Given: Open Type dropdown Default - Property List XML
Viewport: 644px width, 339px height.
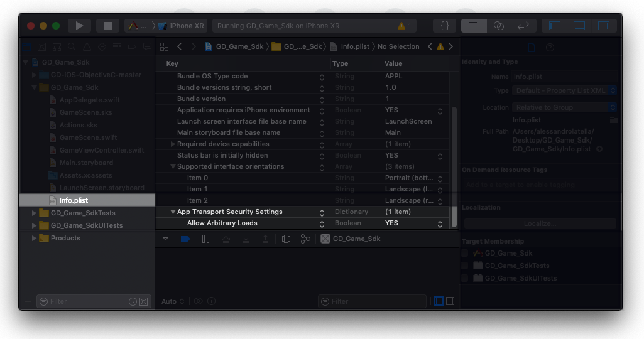Looking at the screenshot, I should click(564, 90).
